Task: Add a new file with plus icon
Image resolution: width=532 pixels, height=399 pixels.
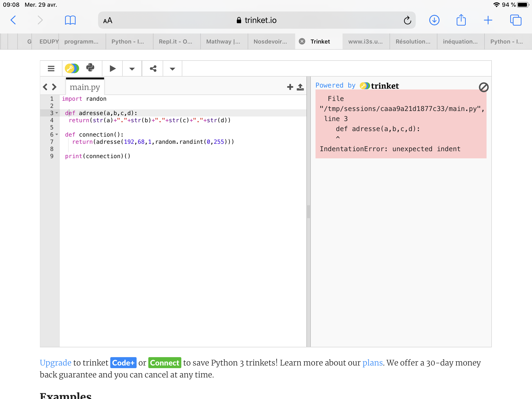Action: 290,87
